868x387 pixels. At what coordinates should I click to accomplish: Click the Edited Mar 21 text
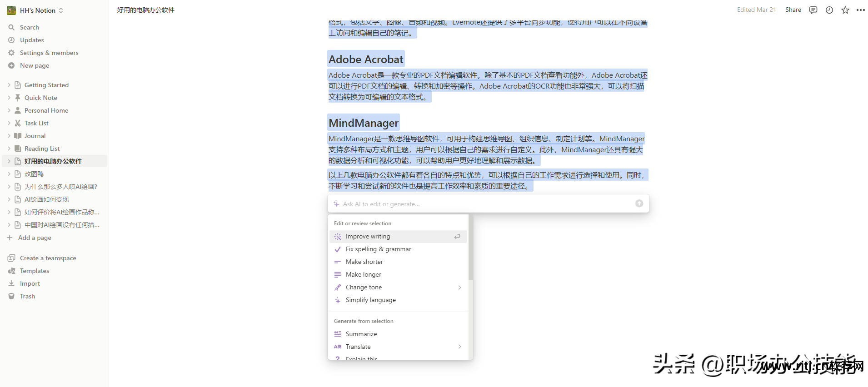click(756, 10)
